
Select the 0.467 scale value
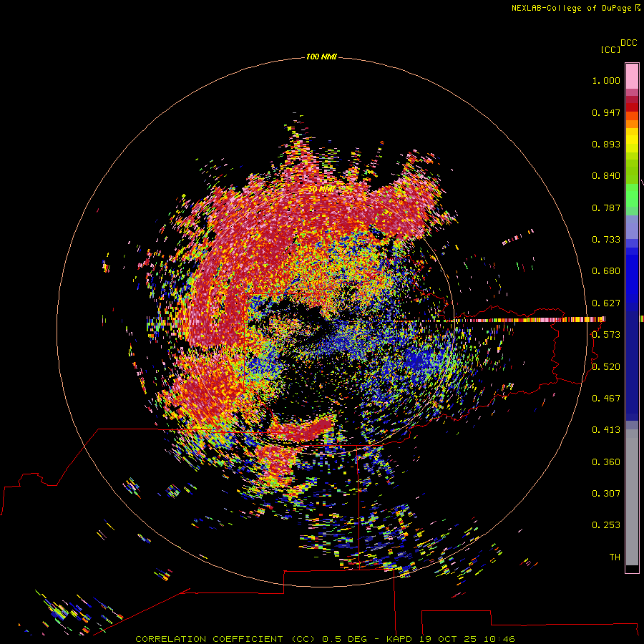pyautogui.click(x=606, y=399)
